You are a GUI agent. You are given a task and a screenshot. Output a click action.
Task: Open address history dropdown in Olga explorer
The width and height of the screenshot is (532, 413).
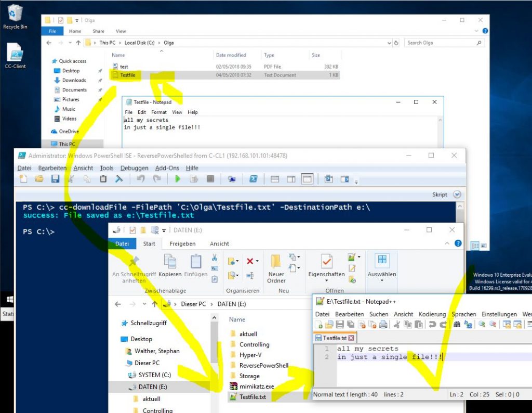click(389, 43)
